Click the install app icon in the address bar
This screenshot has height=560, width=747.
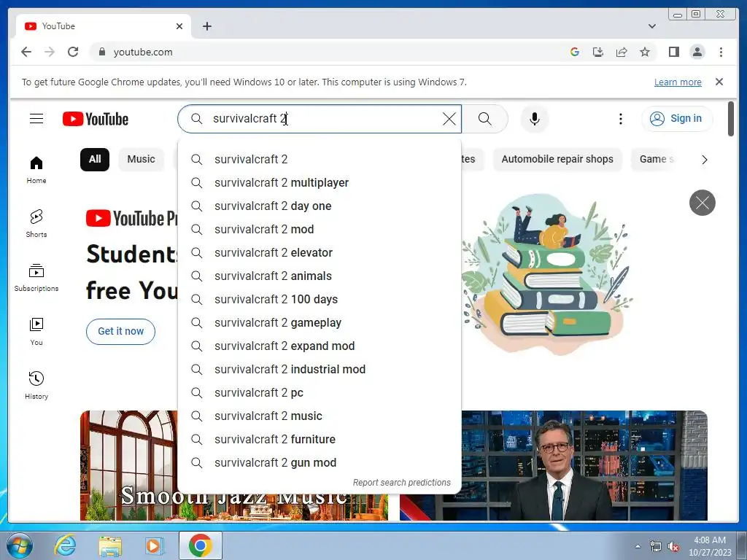tap(598, 52)
